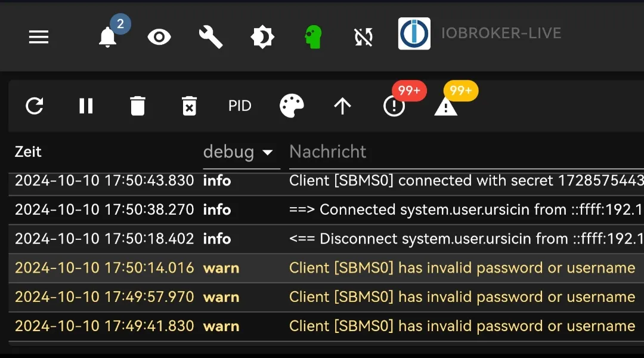
Task: Clear log with trash can icon
Action: (x=138, y=106)
